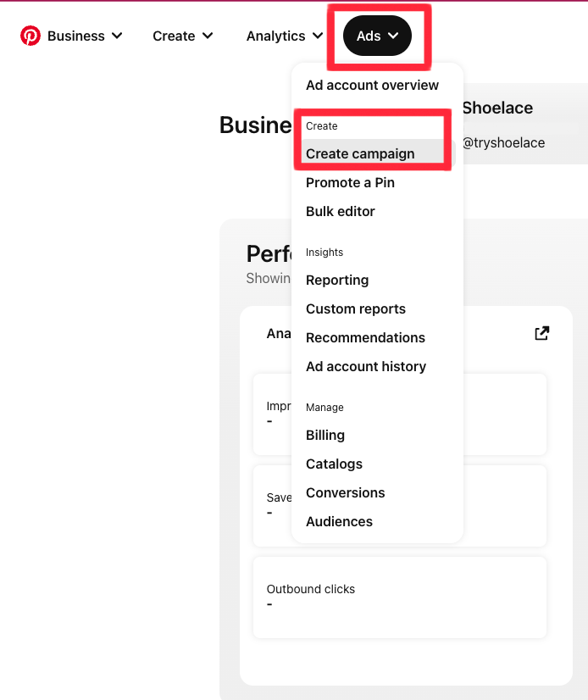588x700 pixels.
Task: Click the Pinterest logo icon
Action: (x=31, y=36)
